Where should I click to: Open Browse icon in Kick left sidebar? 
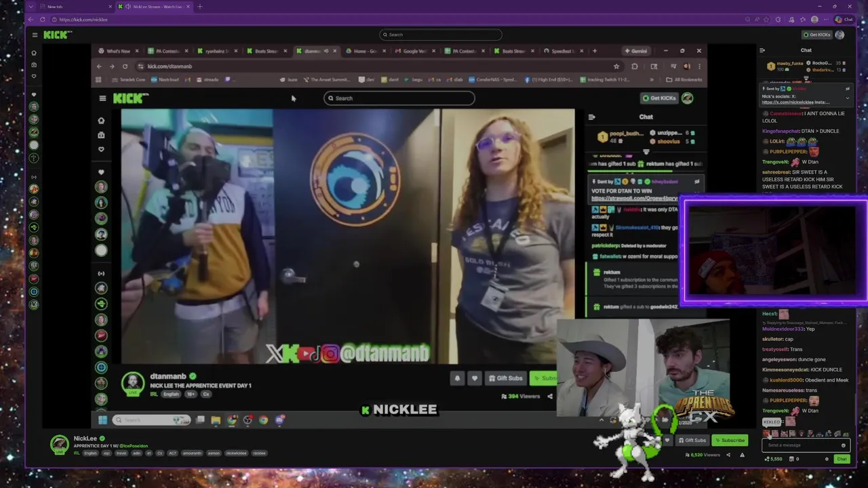click(34, 64)
